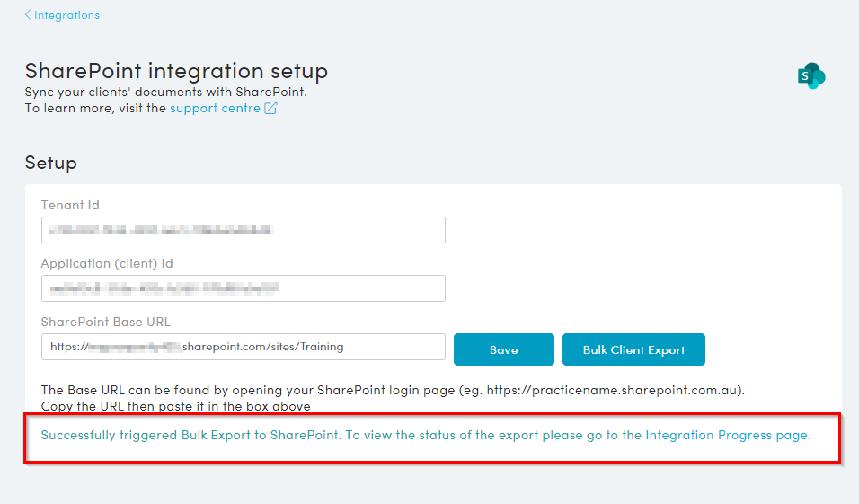The height and width of the screenshot is (504, 859).
Task: Click the external link icon beside support centre
Action: 270,108
